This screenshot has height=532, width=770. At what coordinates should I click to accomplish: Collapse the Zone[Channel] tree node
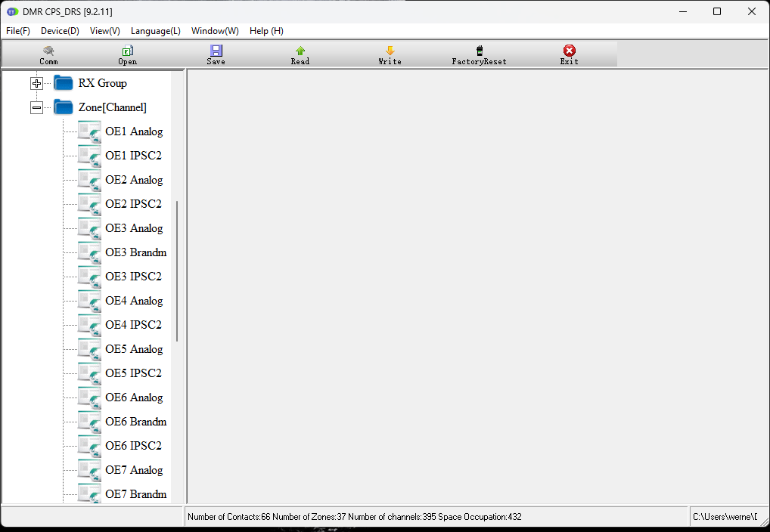36,107
